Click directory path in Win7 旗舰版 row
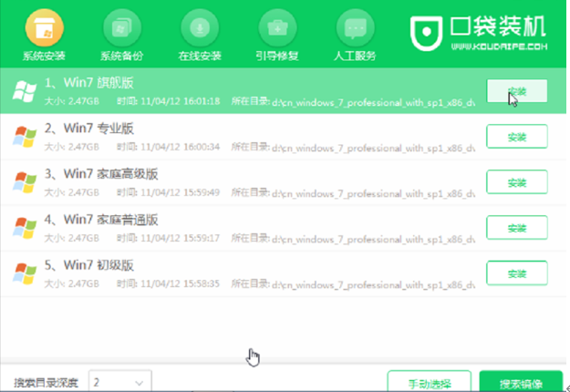This screenshot has height=392, width=570. pos(373,102)
